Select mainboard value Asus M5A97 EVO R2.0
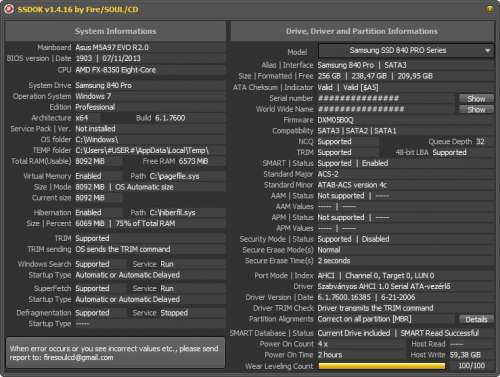The height and width of the screenshot is (377, 500). [x=112, y=47]
